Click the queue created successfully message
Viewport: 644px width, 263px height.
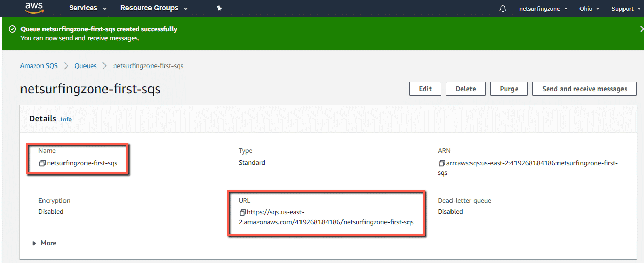pos(99,29)
